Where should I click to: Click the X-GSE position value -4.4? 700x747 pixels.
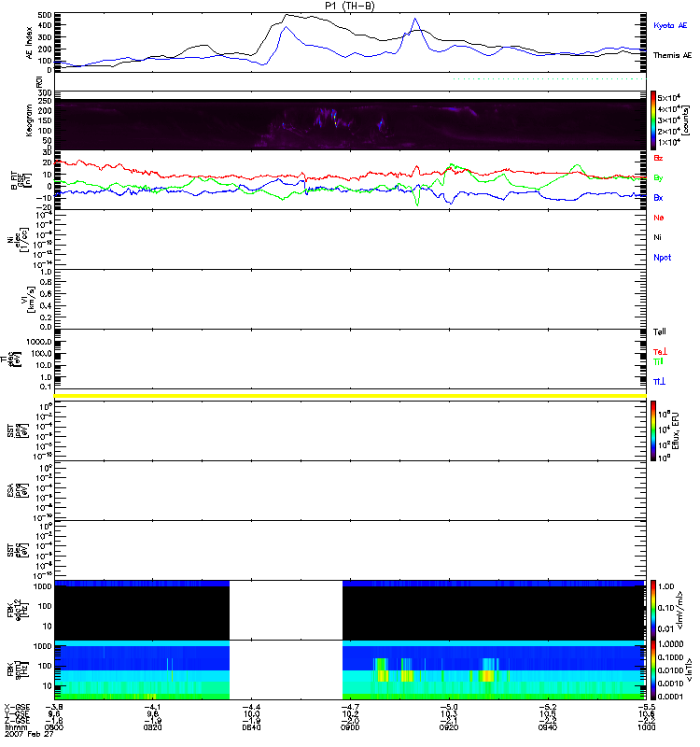tap(251, 708)
